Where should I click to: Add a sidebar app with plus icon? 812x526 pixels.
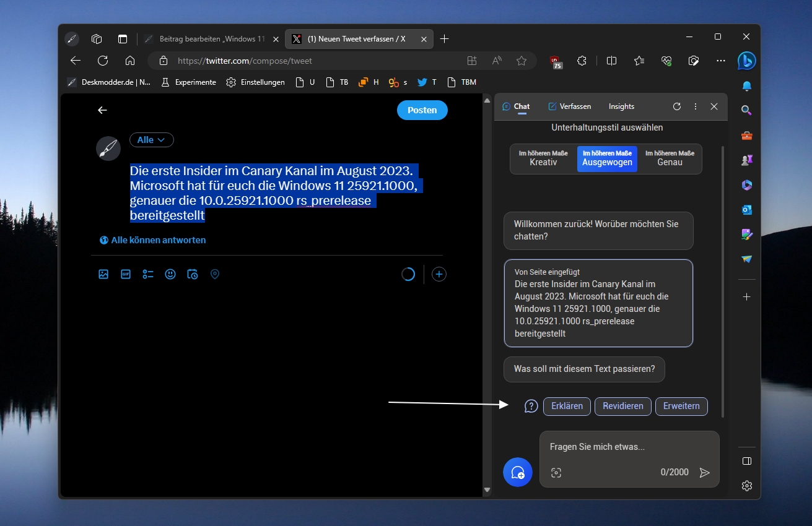click(747, 297)
